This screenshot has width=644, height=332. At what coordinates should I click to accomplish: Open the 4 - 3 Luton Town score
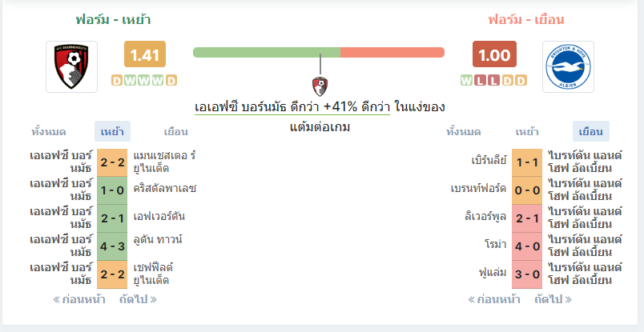[112, 246]
